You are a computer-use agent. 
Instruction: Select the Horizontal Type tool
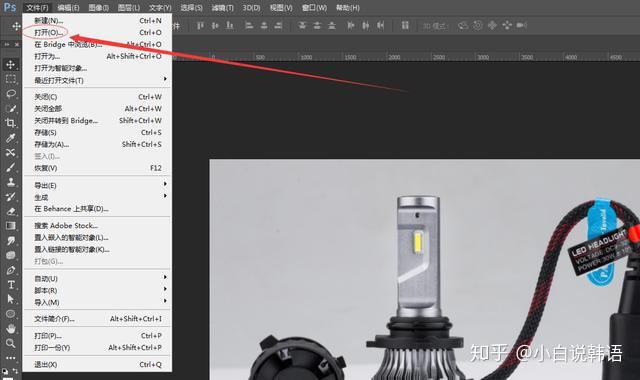[11, 285]
